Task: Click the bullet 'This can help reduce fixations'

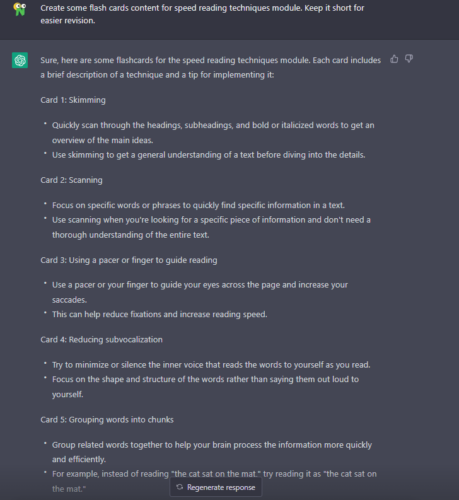Action: [x=159, y=314]
